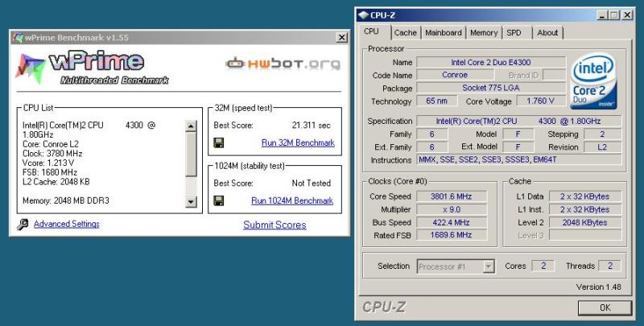Click the Specification field in CPU-Z

[x=519, y=121]
